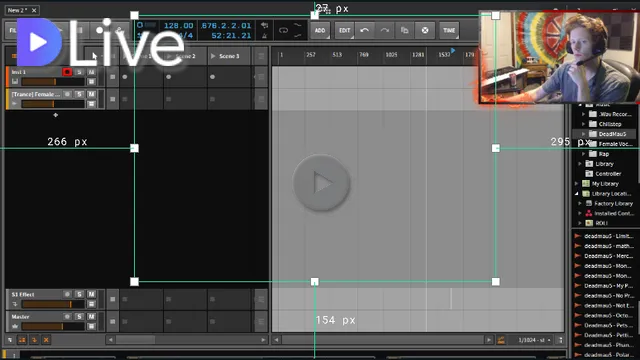This screenshot has width=640, height=360.
Task: Expand the .Wav Recor... folder
Action: [584, 114]
